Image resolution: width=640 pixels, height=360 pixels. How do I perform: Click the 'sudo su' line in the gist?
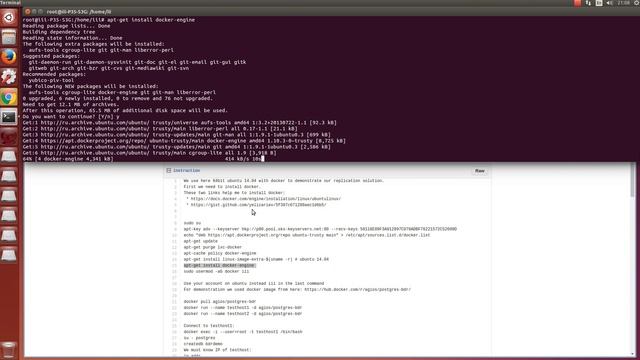(192, 223)
